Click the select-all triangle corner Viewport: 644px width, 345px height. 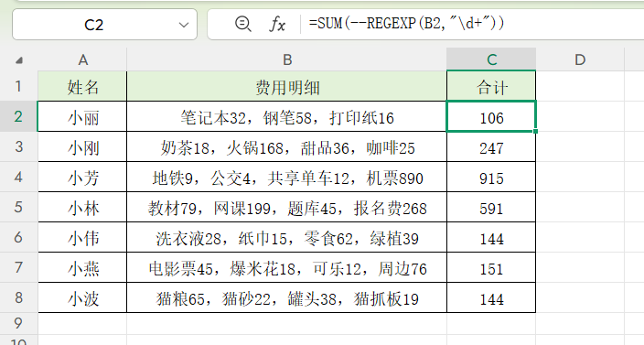click(19, 60)
